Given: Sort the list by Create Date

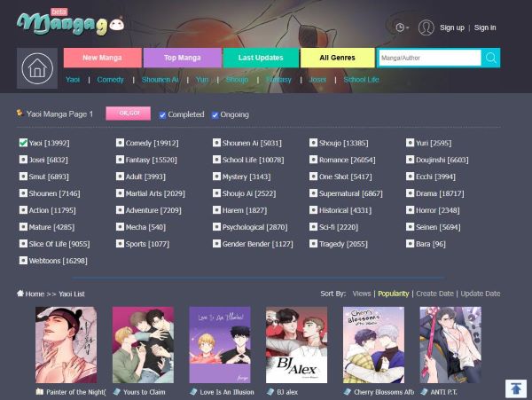Looking at the screenshot, I should tap(434, 294).
